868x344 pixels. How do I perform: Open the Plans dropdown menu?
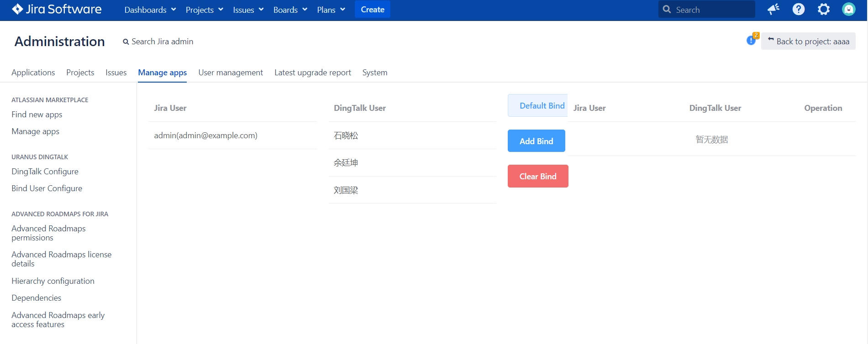[331, 10]
